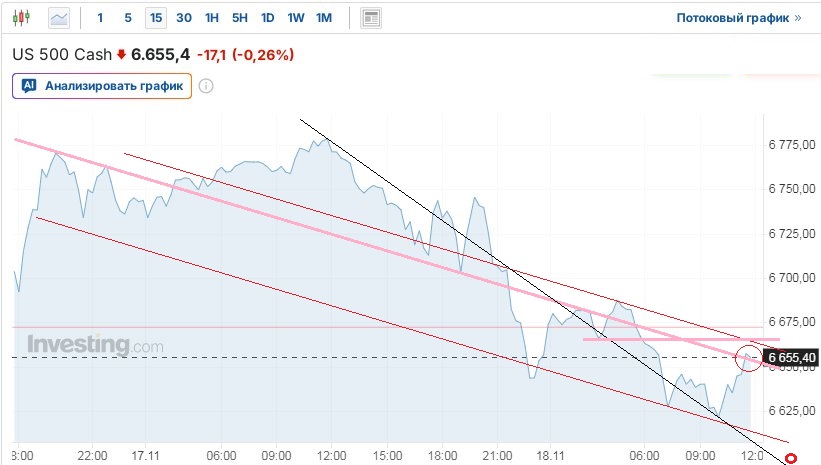Click the Investing.com watermark logo
The width and height of the screenshot is (821, 465).
[95, 345]
